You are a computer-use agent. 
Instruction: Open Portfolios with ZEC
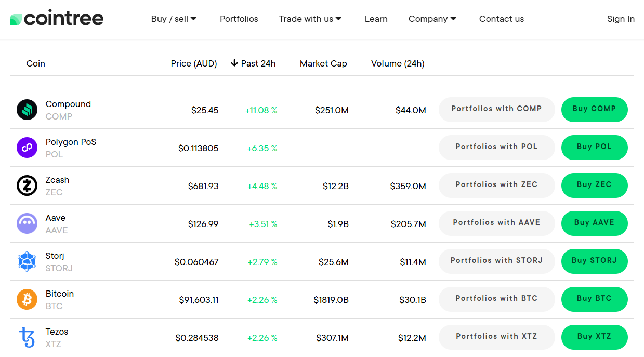click(497, 186)
